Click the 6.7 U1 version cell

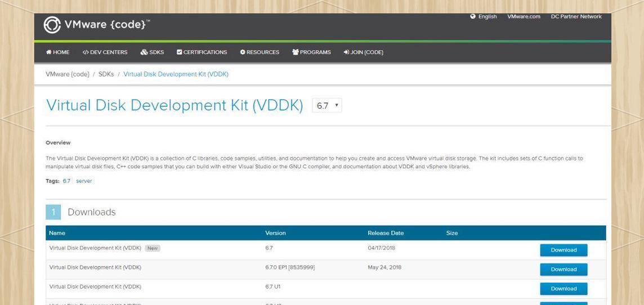[x=272, y=286]
